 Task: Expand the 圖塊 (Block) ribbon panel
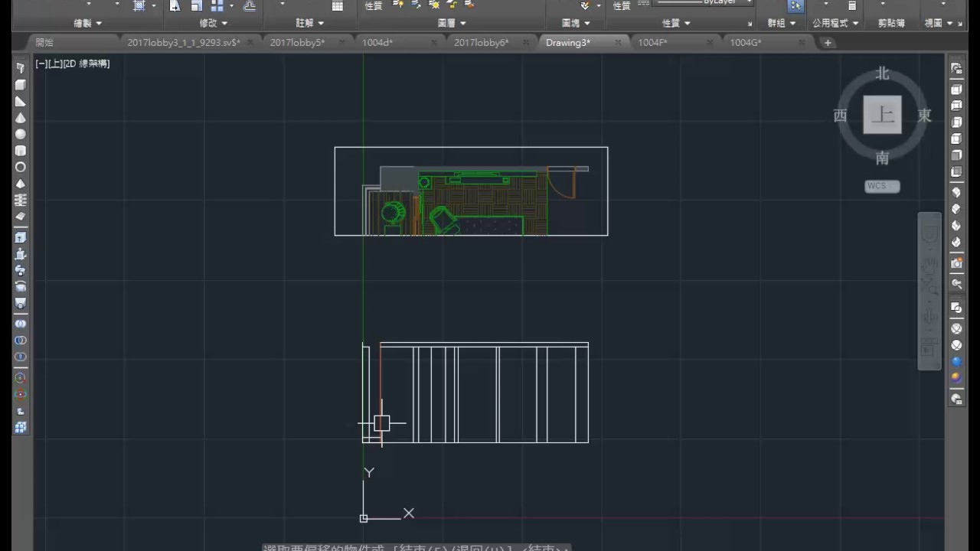577,24
